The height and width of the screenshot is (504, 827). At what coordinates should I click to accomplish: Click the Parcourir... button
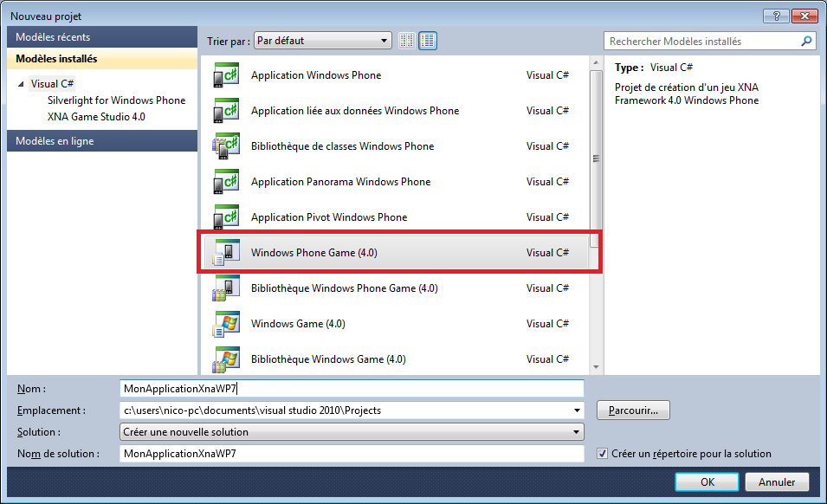(633, 410)
